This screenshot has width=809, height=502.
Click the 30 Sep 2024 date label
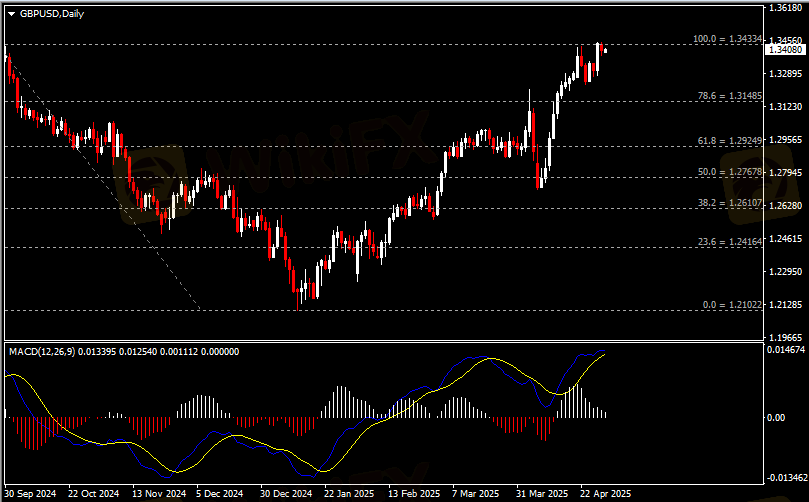point(32,494)
